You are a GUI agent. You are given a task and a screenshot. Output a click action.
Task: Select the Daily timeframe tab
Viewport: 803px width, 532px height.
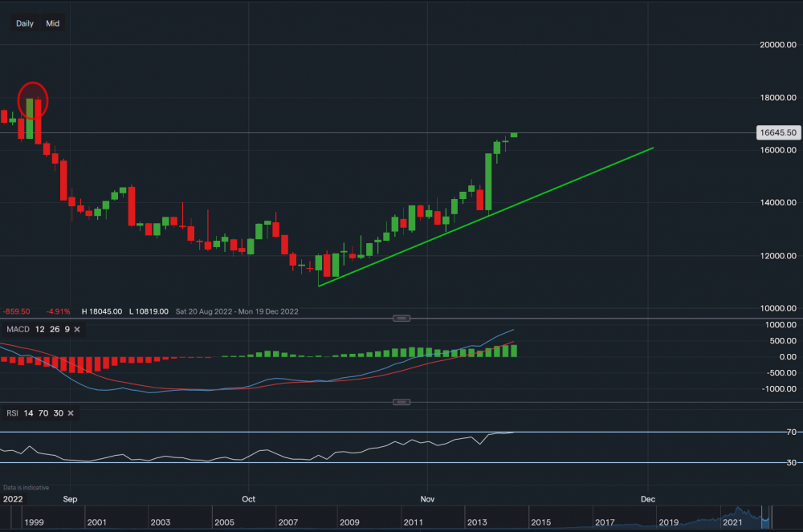pyautogui.click(x=24, y=23)
